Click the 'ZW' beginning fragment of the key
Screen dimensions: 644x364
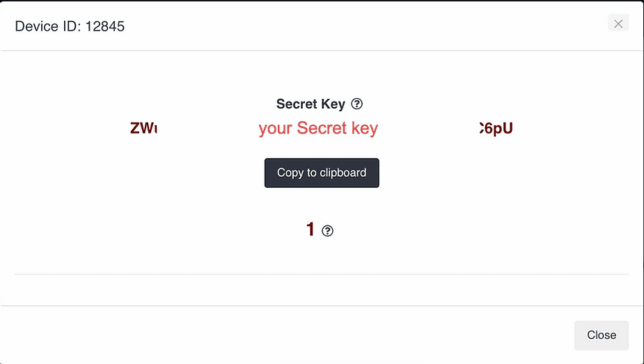pos(143,128)
